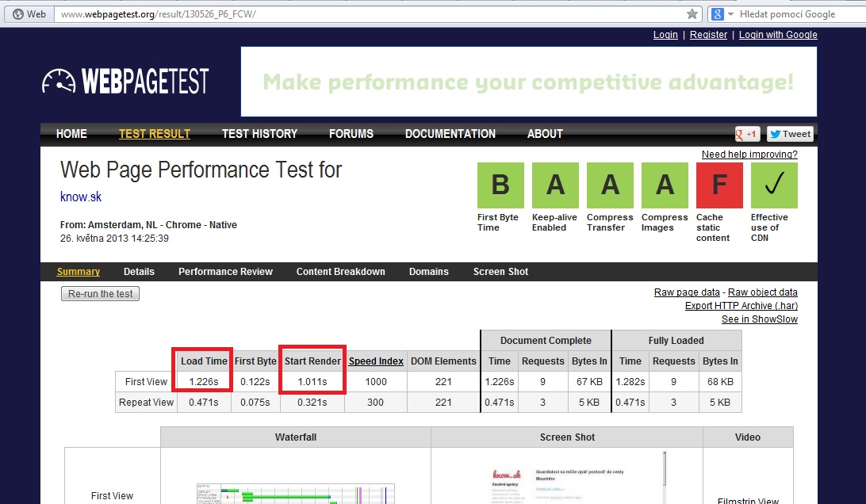Image resolution: width=866 pixels, height=504 pixels.
Task: Switch to the Content Breakdown tab
Action: tap(341, 272)
